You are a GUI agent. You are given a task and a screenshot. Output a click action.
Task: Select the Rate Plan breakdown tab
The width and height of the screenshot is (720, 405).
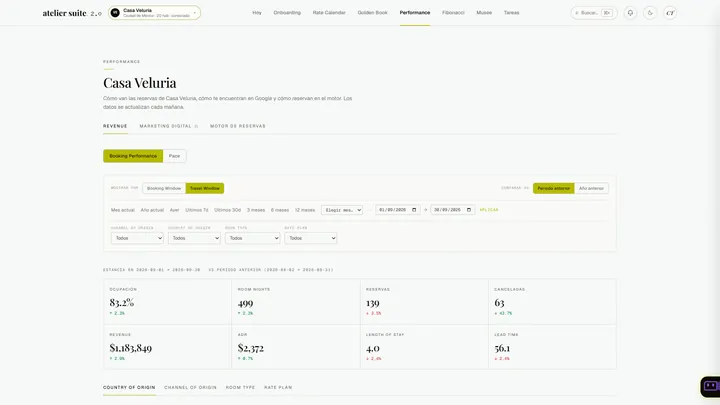click(x=278, y=388)
